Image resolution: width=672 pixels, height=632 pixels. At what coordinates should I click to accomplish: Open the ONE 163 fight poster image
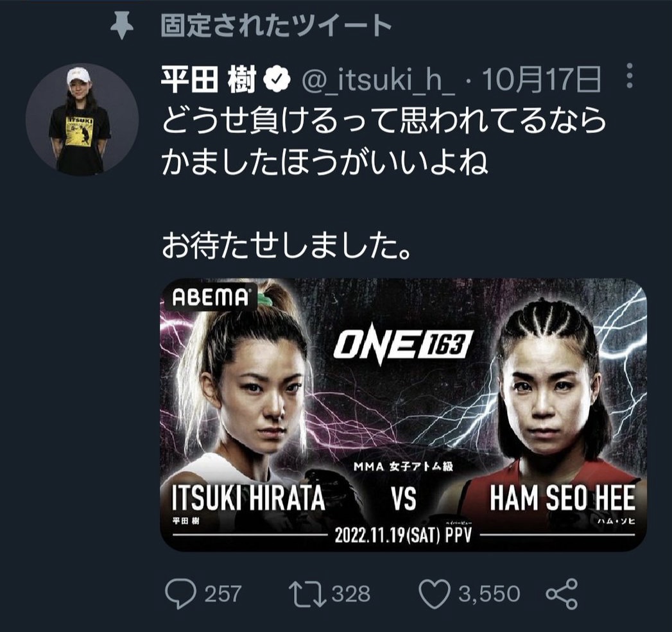[x=403, y=414]
